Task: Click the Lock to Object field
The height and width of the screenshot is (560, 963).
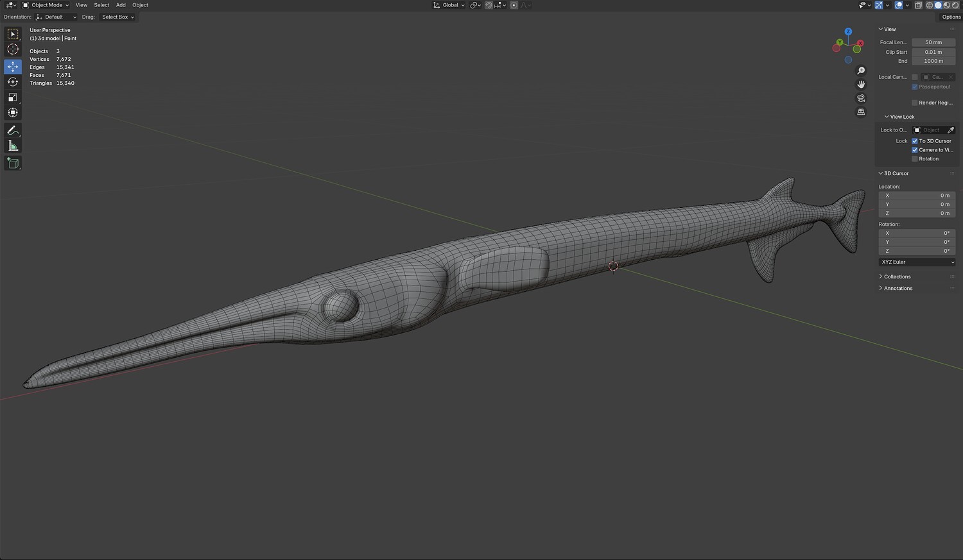Action: [929, 130]
